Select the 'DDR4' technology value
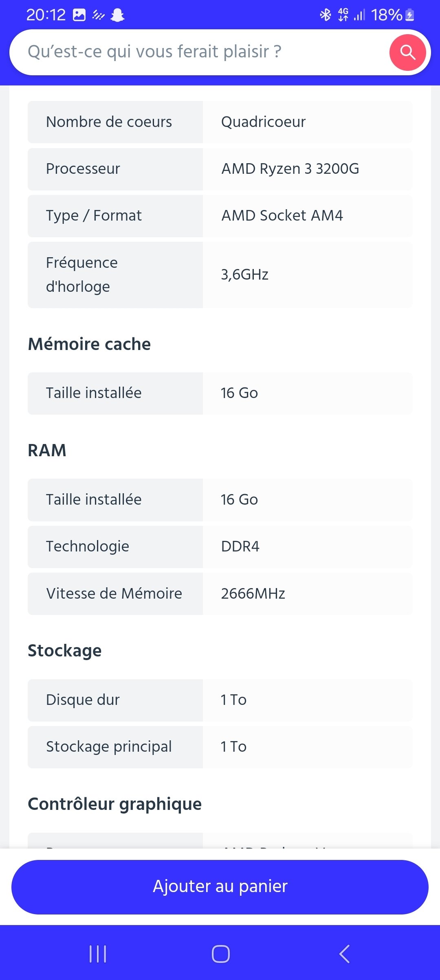The image size is (440, 980). pyautogui.click(x=240, y=546)
